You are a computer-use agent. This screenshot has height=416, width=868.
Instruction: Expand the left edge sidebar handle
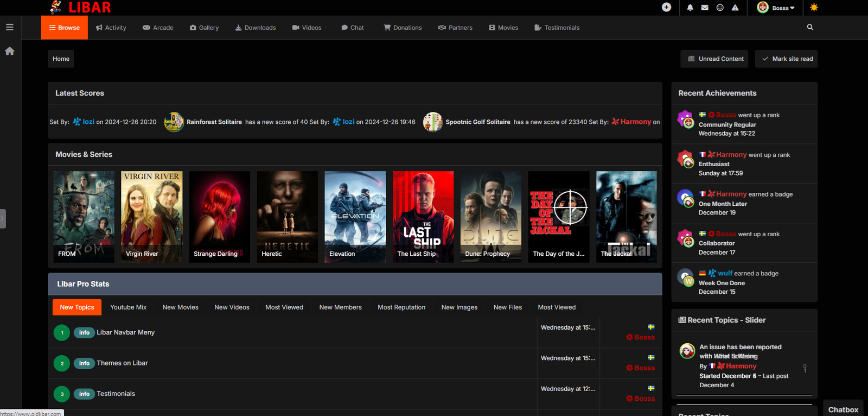tap(3, 219)
